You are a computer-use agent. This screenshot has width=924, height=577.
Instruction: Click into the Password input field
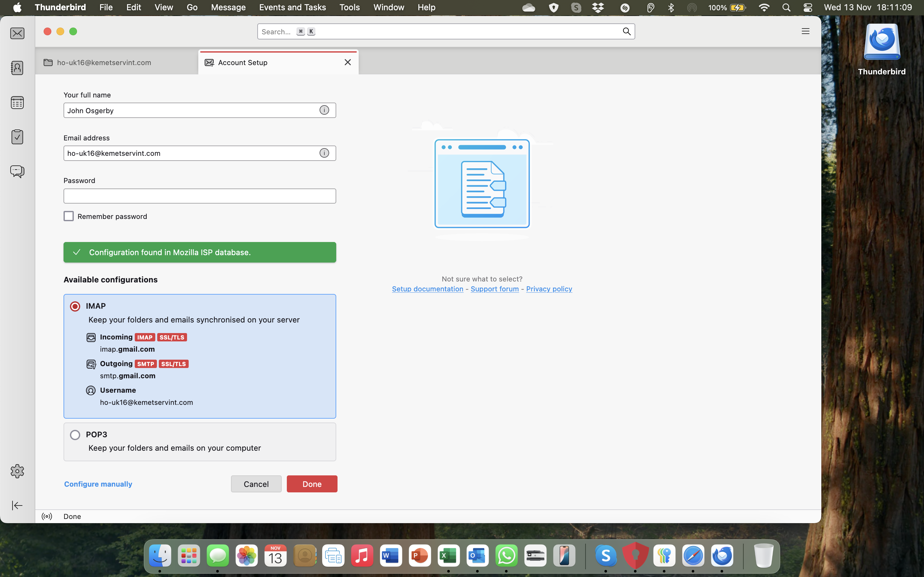click(200, 196)
